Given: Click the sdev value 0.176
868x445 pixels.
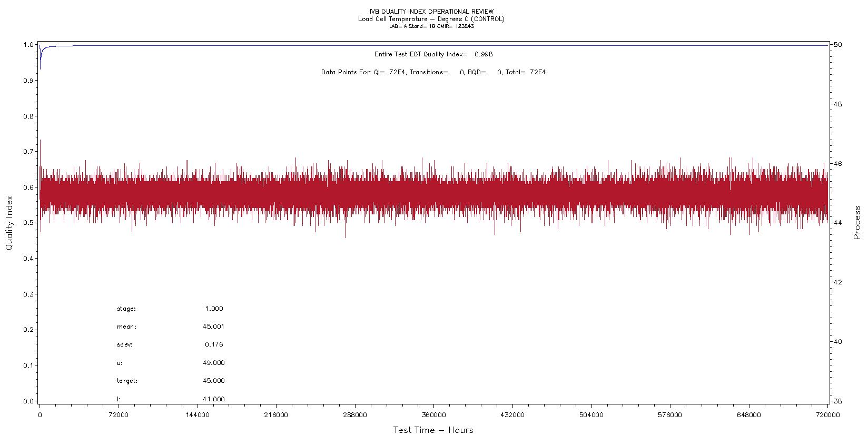Looking at the screenshot, I should point(214,344).
